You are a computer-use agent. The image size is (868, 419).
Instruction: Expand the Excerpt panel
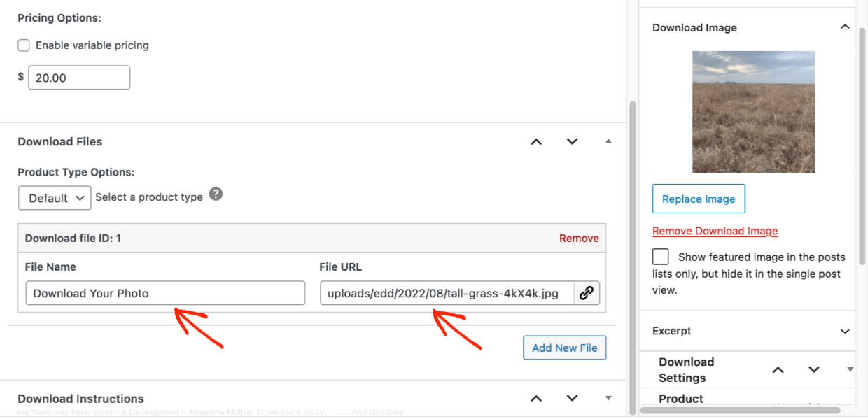coord(845,330)
